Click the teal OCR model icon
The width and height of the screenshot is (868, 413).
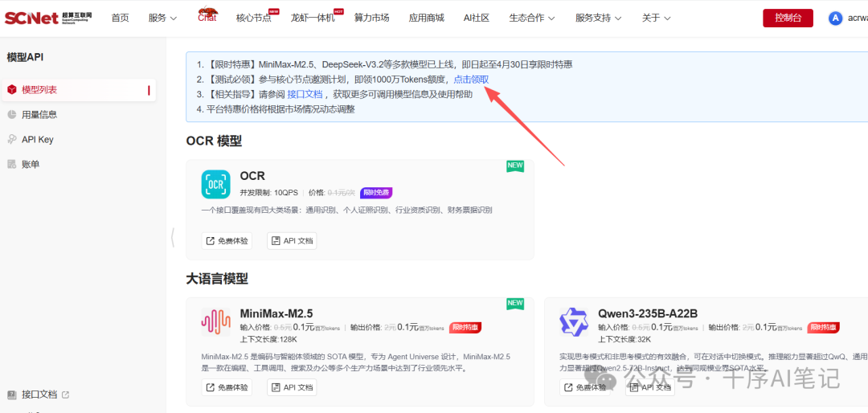216,184
